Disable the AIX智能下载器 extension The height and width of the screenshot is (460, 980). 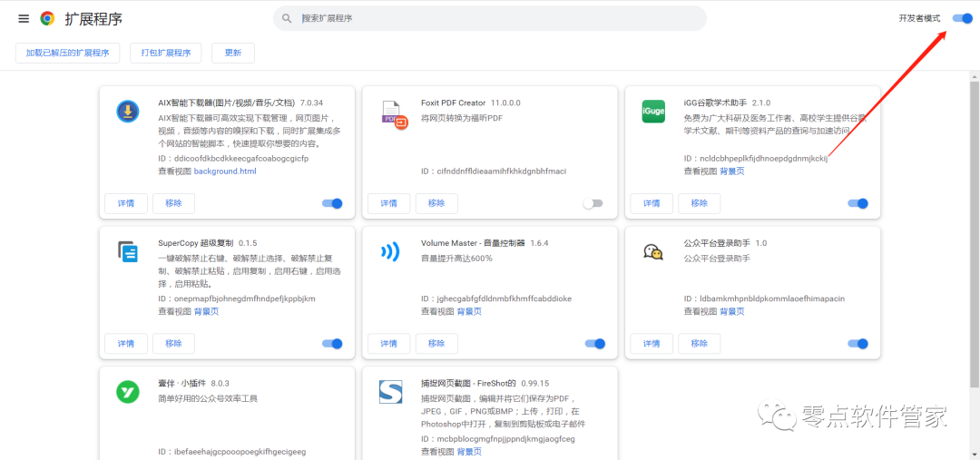coord(332,203)
